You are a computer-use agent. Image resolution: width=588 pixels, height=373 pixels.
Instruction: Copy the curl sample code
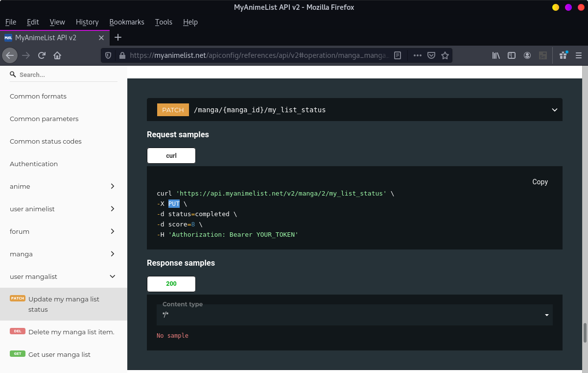coord(540,182)
